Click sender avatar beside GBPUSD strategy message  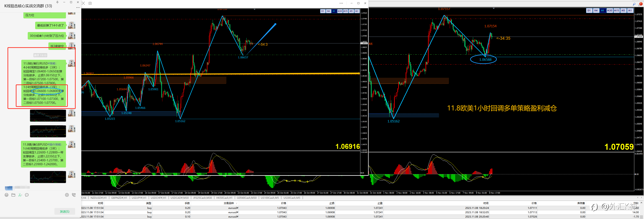coord(72,145)
